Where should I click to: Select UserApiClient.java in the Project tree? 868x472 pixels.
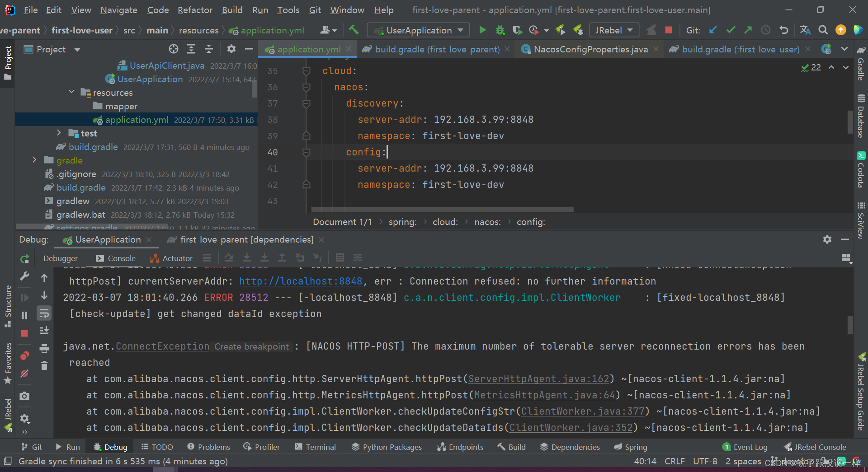click(x=167, y=65)
